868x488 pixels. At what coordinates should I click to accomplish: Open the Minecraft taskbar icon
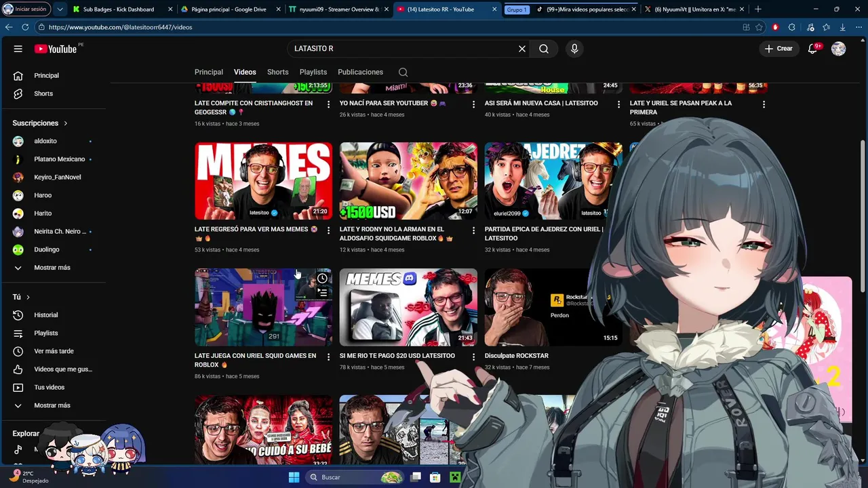[455, 477]
